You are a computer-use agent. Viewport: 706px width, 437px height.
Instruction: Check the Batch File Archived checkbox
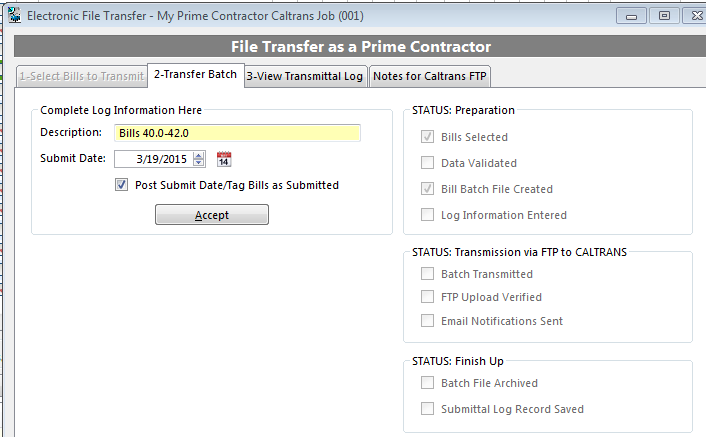427,383
